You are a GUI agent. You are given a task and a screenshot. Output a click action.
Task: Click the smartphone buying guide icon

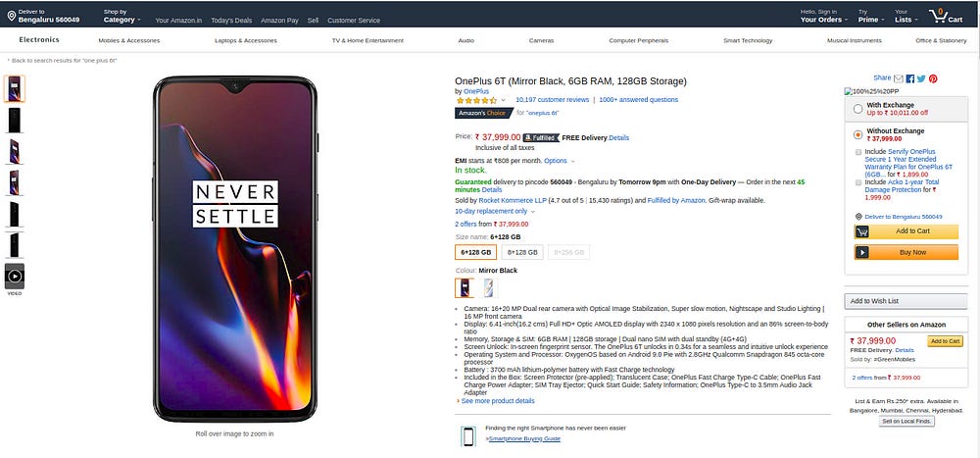(x=468, y=436)
